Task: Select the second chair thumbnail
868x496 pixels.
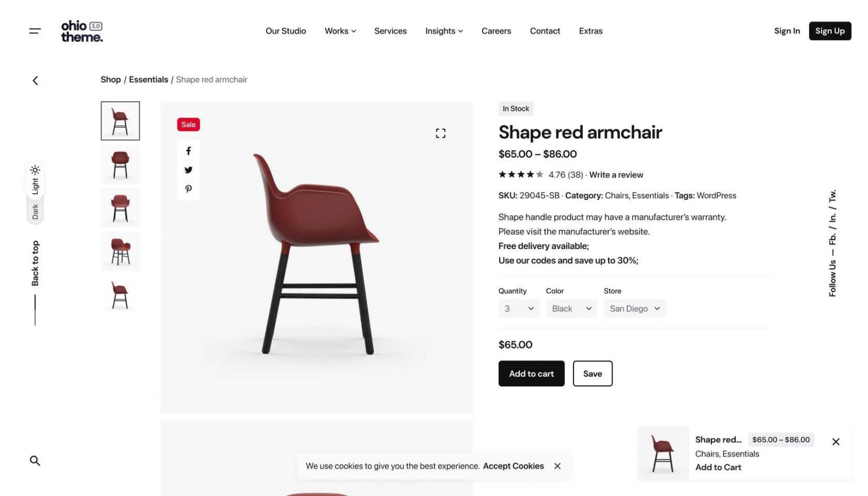Action: coord(120,164)
